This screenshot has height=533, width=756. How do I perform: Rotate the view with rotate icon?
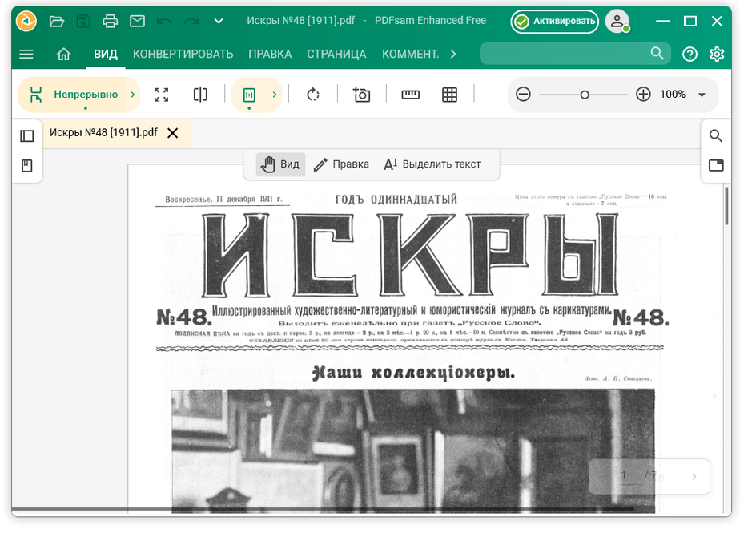(x=313, y=95)
